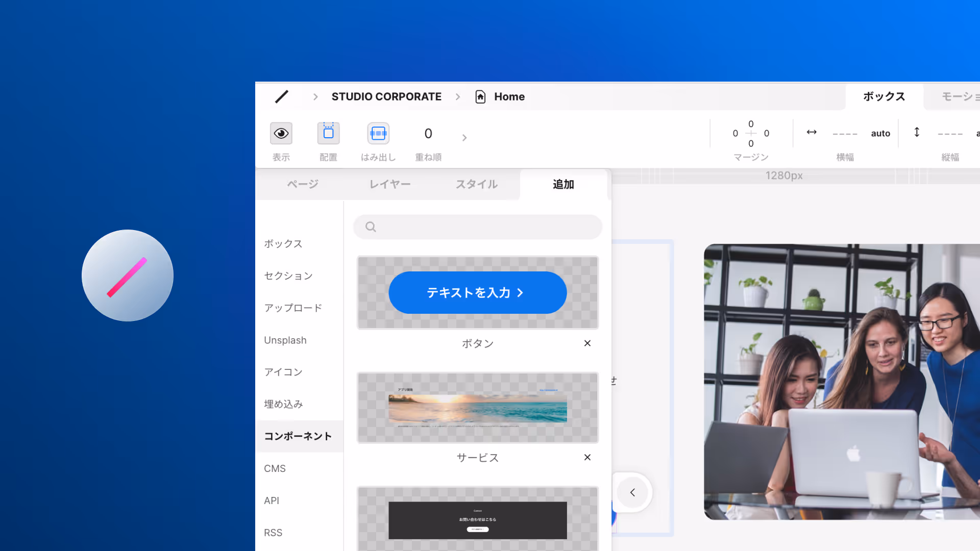Select Unsplash in the add sidebar
Image resolution: width=980 pixels, height=551 pixels.
tap(285, 340)
